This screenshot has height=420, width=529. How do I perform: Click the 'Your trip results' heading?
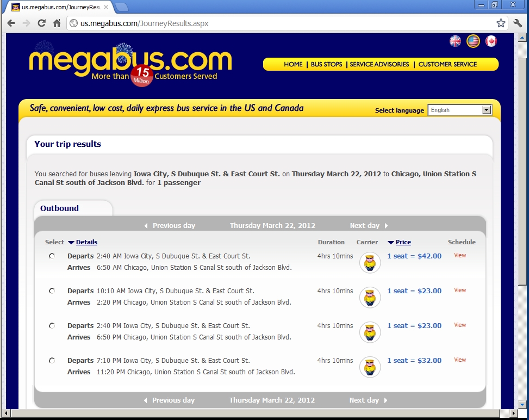[67, 144]
